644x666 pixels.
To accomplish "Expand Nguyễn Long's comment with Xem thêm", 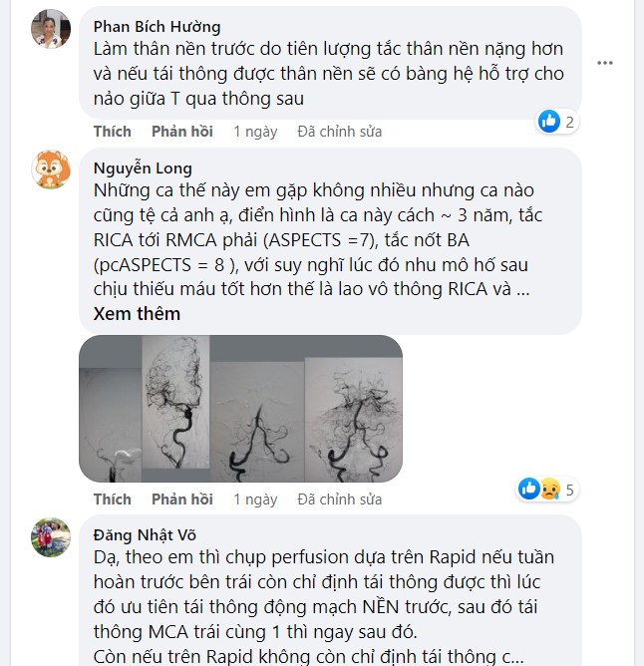I will click(x=138, y=313).
